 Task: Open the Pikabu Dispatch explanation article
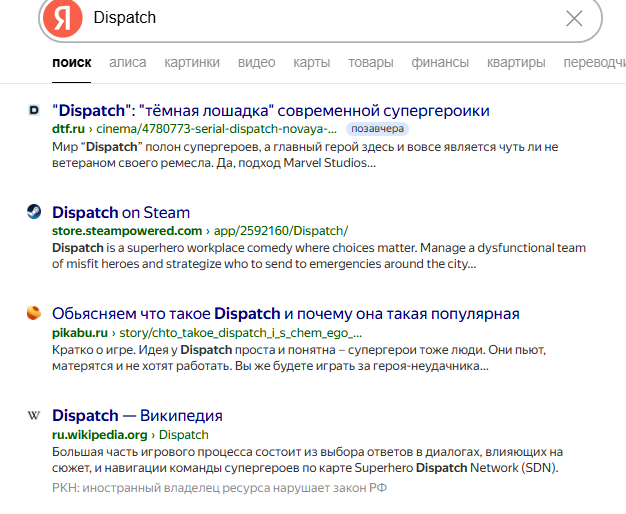pos(285,313)
